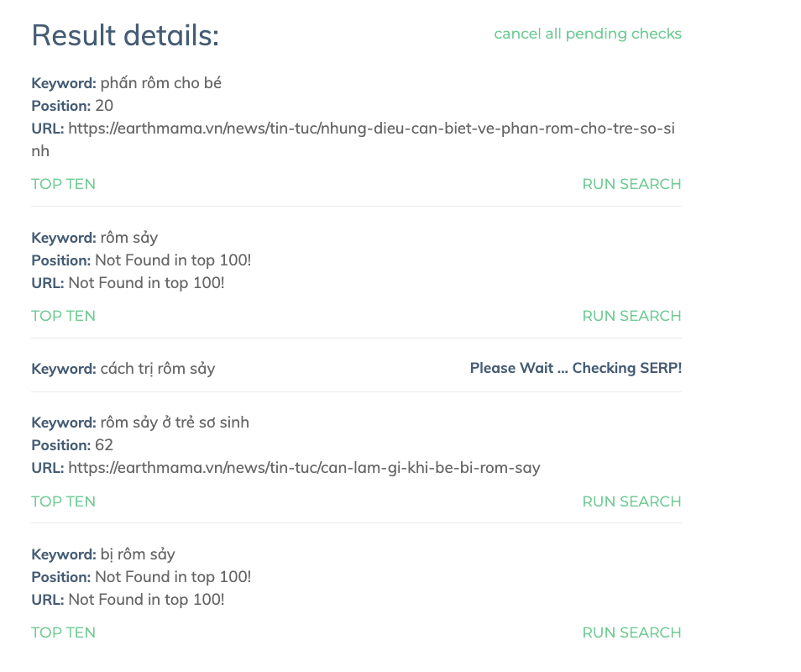Select the can-lam-gi-khi-be-bi-rom-say URL text

pyautogui.click(x=304, y=468)
